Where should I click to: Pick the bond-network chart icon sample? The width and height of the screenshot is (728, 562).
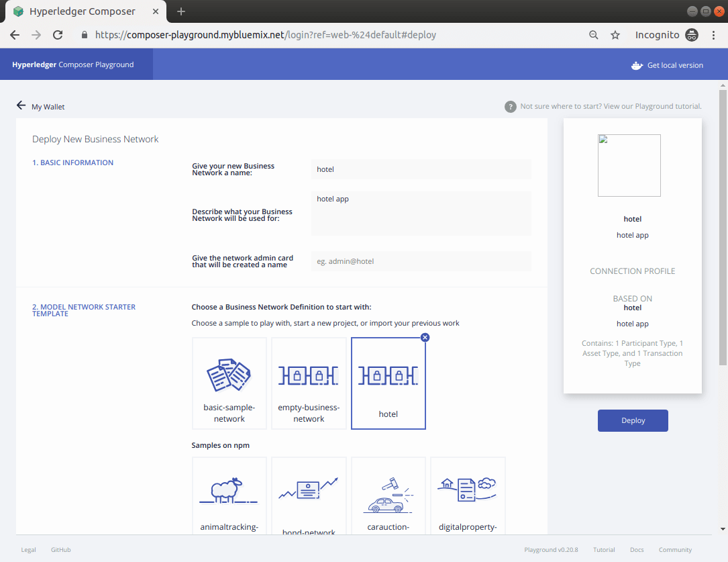(308, 488)
